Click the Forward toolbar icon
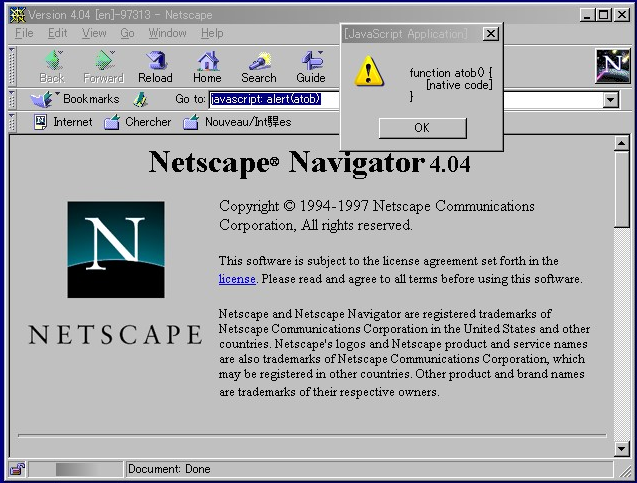Image resolution: width=637 pixels, height=483 pixels. pyautogui.click(x=105, y=61)
